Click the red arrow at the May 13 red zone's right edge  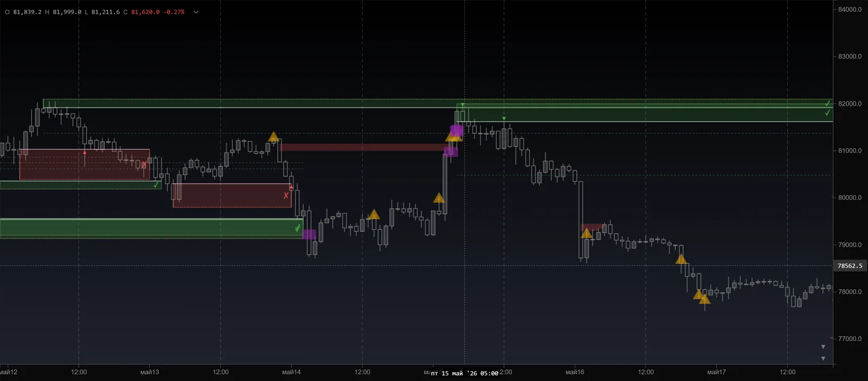pos(291,187)
